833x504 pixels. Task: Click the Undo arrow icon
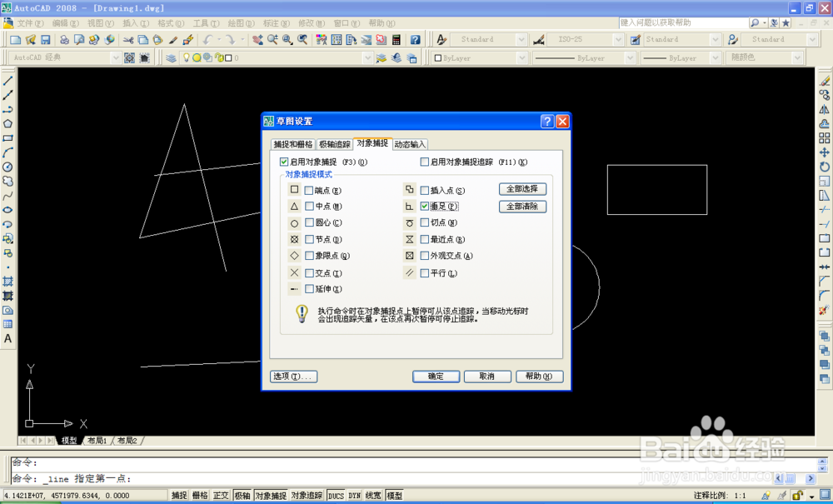[x=207, y=40]
